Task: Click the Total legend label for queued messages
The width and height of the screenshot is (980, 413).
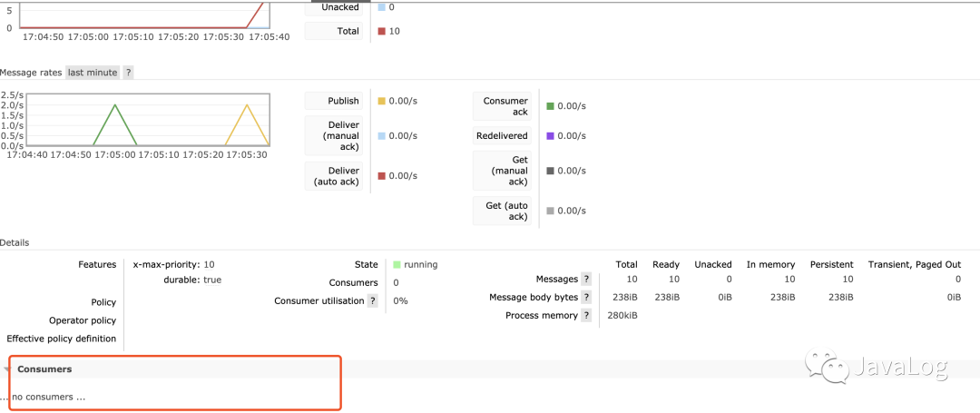Action: 333,31
